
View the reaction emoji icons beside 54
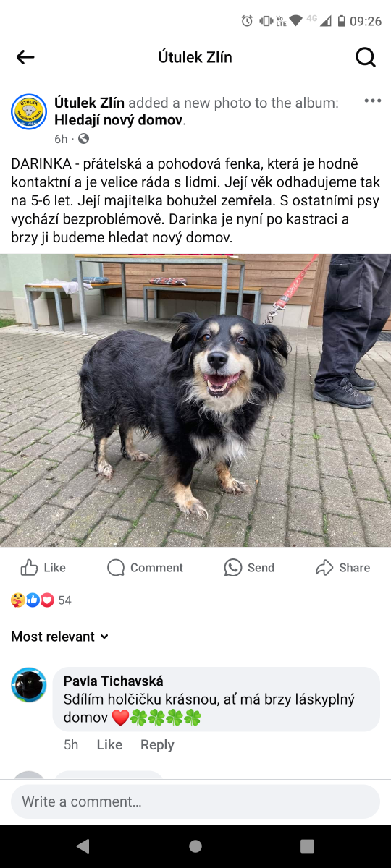(x=33, y=600)
